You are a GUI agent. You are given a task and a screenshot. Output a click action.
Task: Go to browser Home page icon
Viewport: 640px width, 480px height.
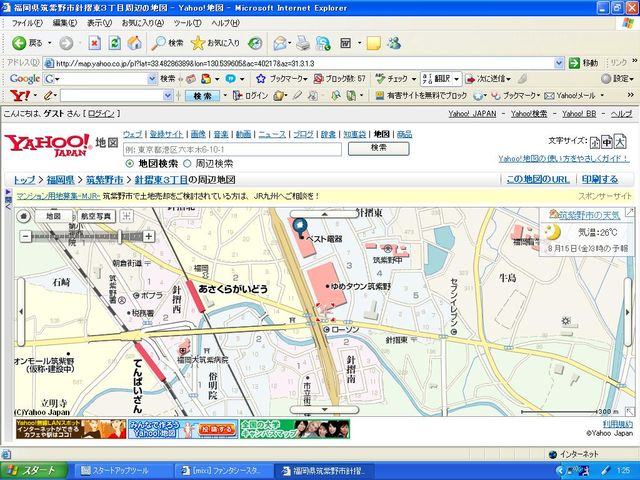(135, 43)
